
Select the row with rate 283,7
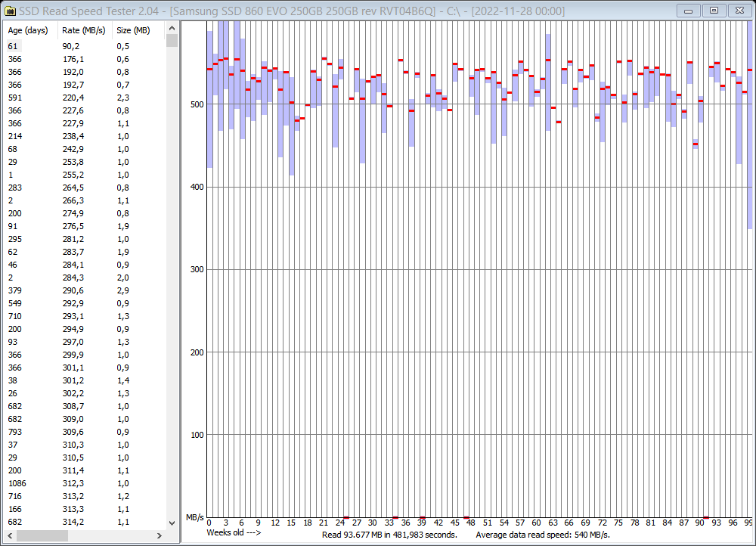click(85, 252)
